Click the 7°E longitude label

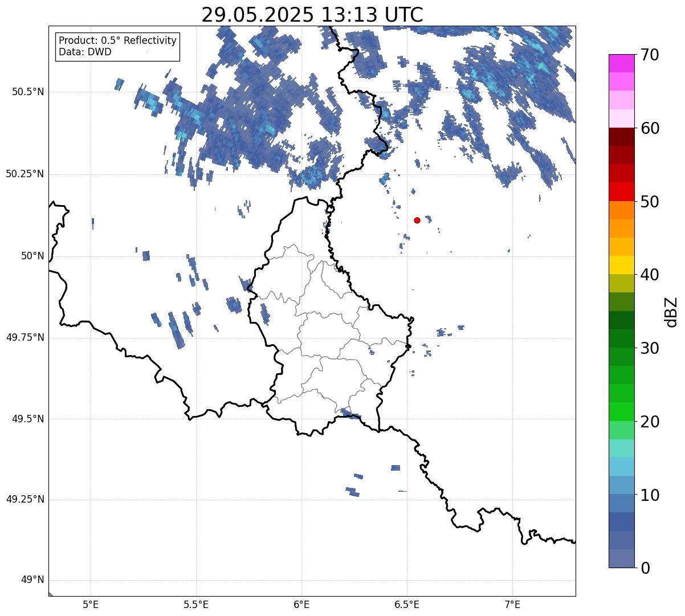click(x=513, y=605)
